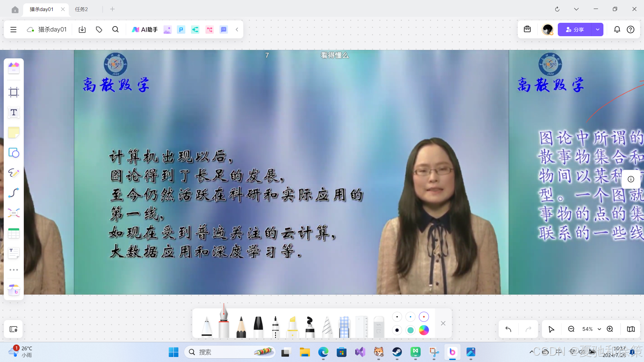
Task: Click the 分享 share button
Action: [575, 29]
